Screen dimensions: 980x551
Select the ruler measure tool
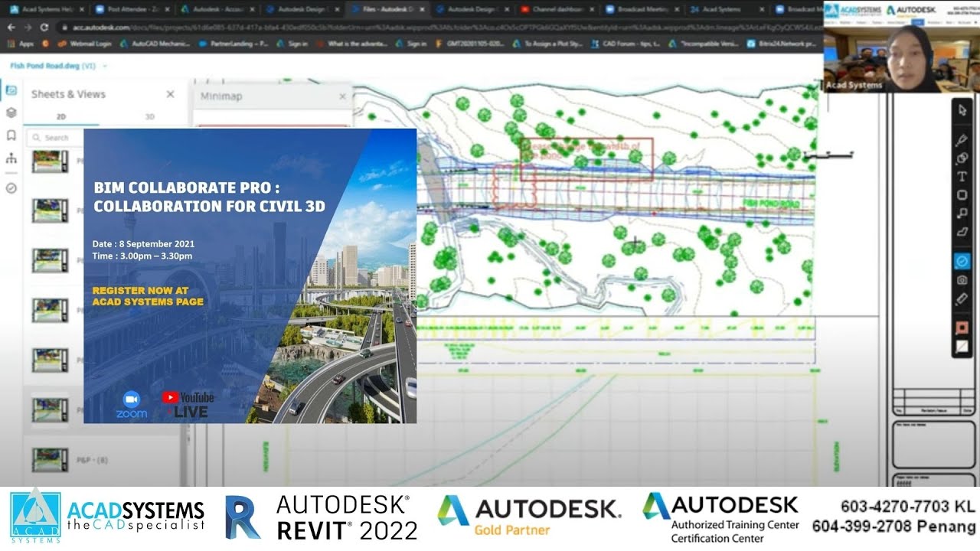click(x=962, y=299)
